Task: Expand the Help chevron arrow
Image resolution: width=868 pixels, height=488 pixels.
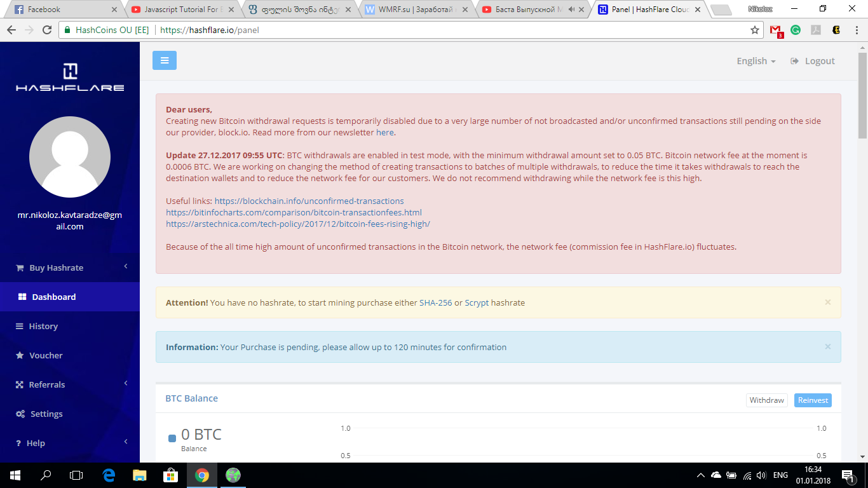Action: (x=126, y=442)
